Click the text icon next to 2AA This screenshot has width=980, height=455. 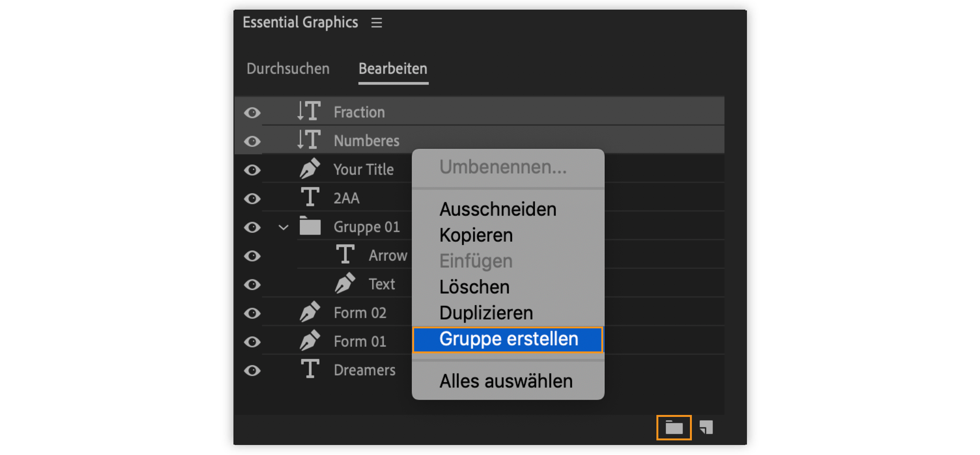310,197
